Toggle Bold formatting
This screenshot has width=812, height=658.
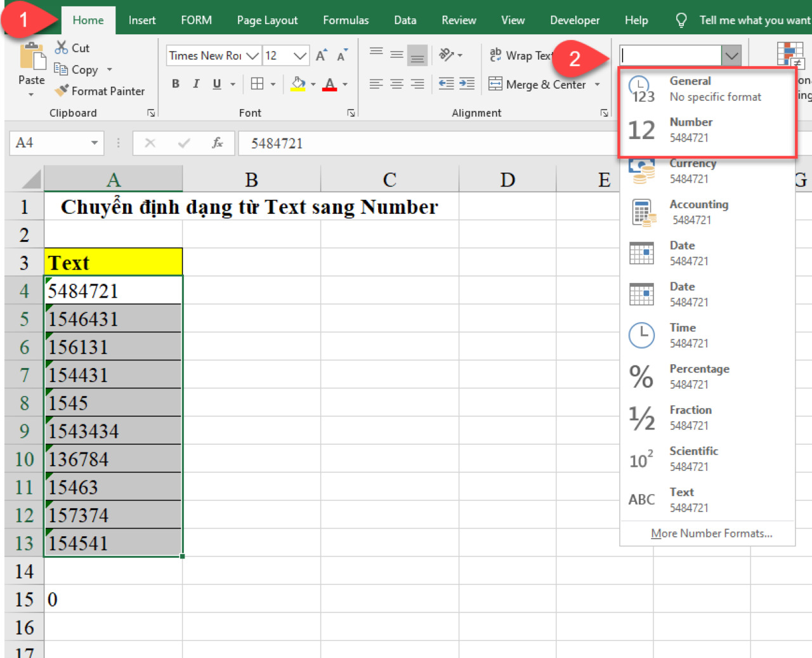click(176, 84)
